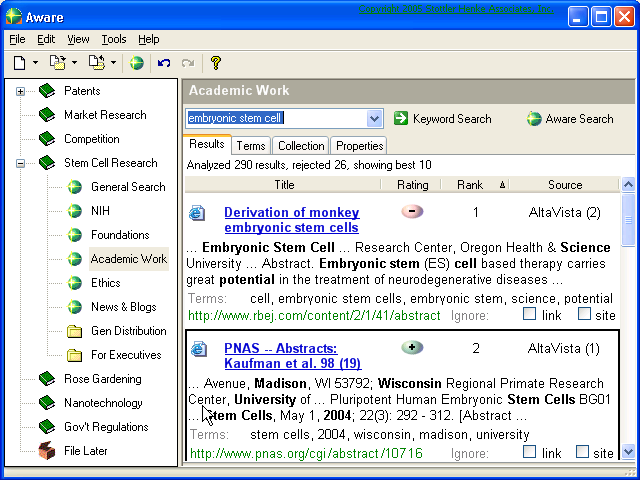Open the Help menu
Screen dimensions: 640x480
pyautogui.click(x=149, y=39)
